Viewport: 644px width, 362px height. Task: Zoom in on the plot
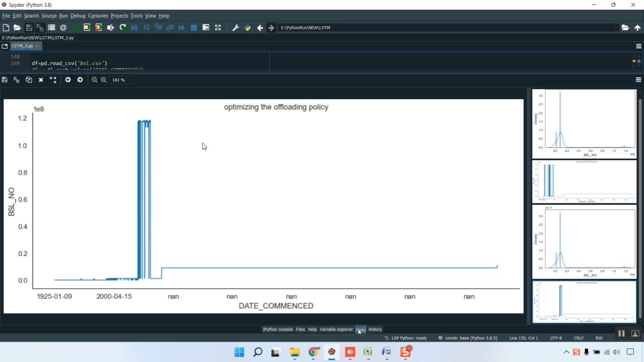[x=104, y=80]
